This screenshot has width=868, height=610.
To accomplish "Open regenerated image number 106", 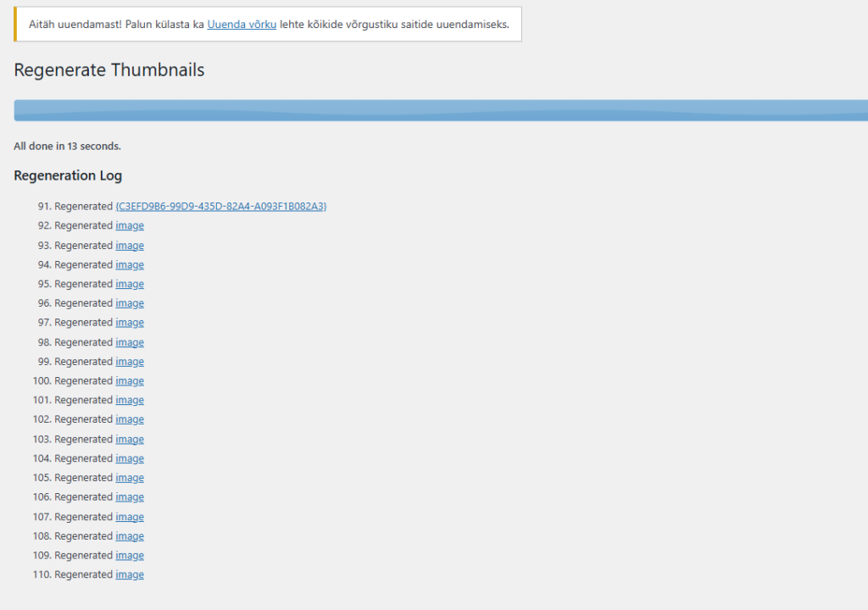I will pyautogui.click(x=130, y=497).
